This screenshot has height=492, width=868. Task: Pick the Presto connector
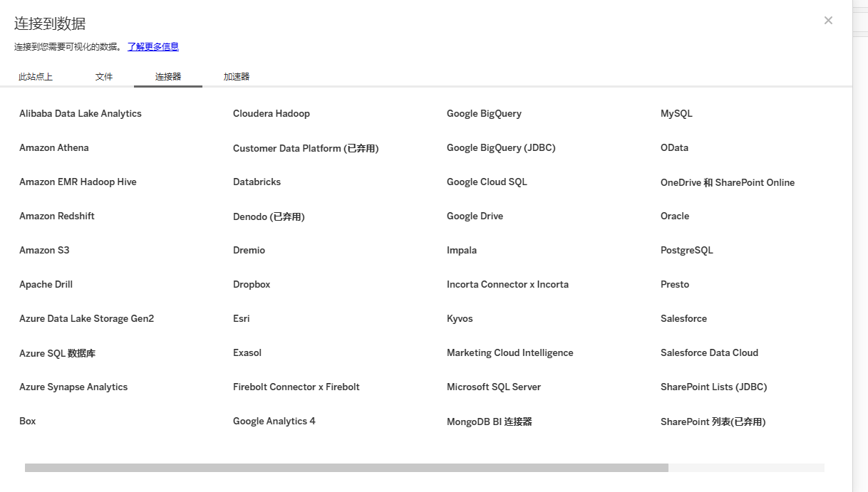(x=675, y=284)
